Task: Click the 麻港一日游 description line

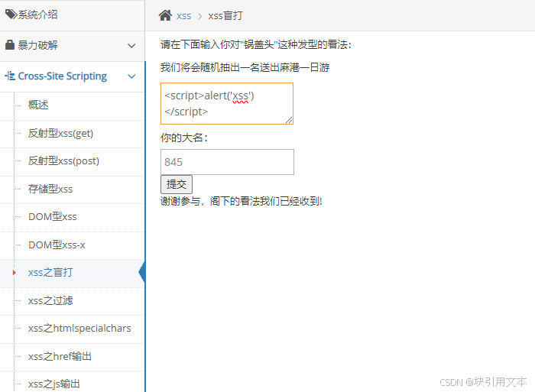Action: click(245, 67)
